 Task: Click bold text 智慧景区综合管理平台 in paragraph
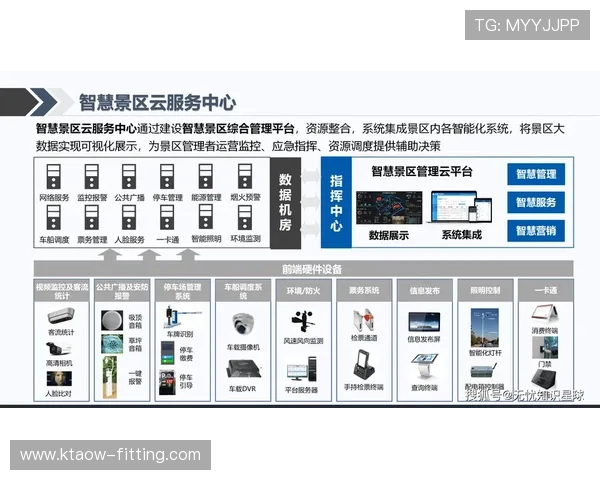(x=238, y=129)
